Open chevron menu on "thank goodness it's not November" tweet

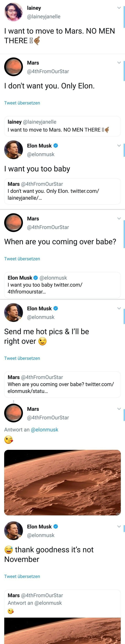(x=119, y=526)
